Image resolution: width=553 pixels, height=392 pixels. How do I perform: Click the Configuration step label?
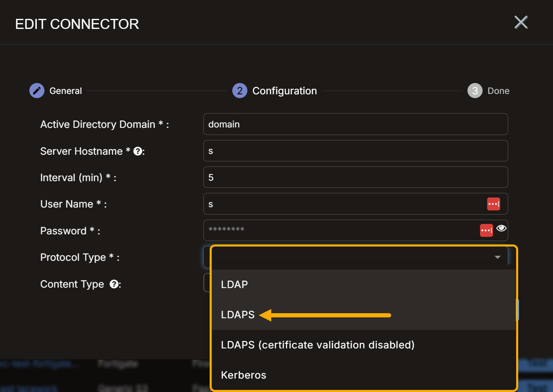coord(285,91)
